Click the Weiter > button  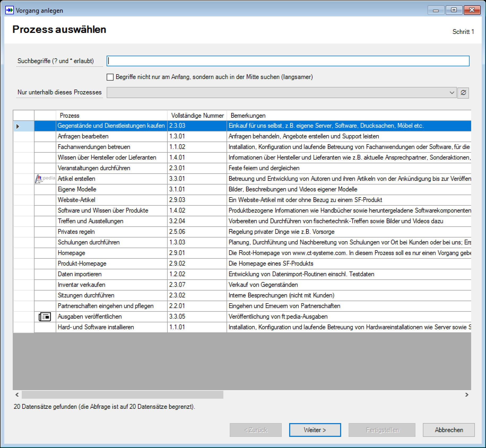pyautogui.click(x=315, y=430)
